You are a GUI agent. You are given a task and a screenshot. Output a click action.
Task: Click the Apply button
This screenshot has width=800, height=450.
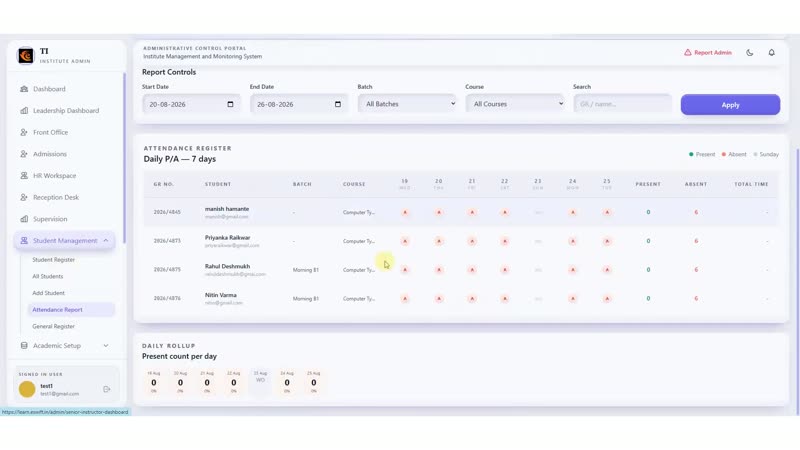coord(730,105)
